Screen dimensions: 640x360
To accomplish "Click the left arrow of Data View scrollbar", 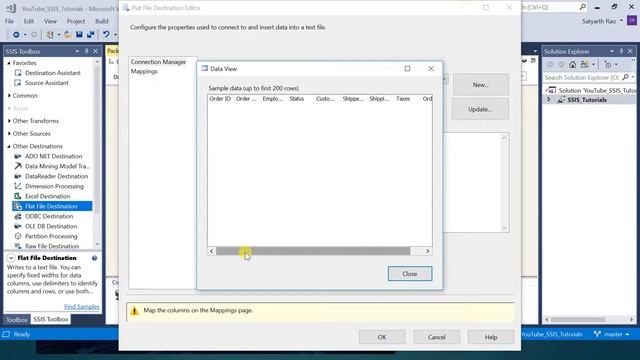I will pos(211,251).
